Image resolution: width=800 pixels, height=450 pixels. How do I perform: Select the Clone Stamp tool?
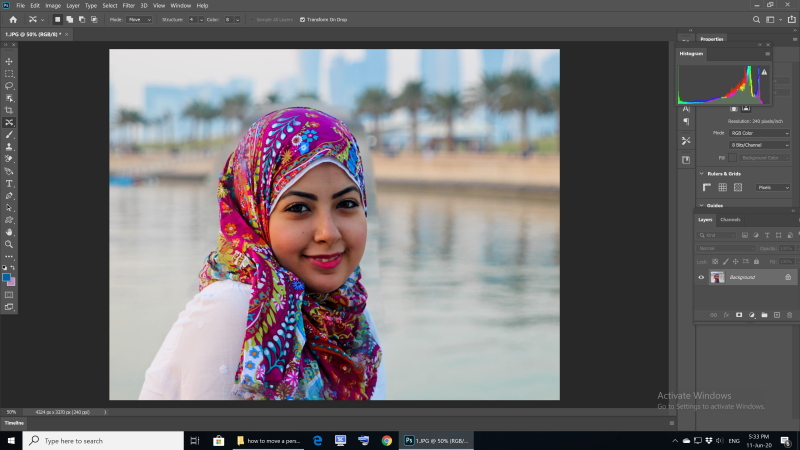click(9, 147)
